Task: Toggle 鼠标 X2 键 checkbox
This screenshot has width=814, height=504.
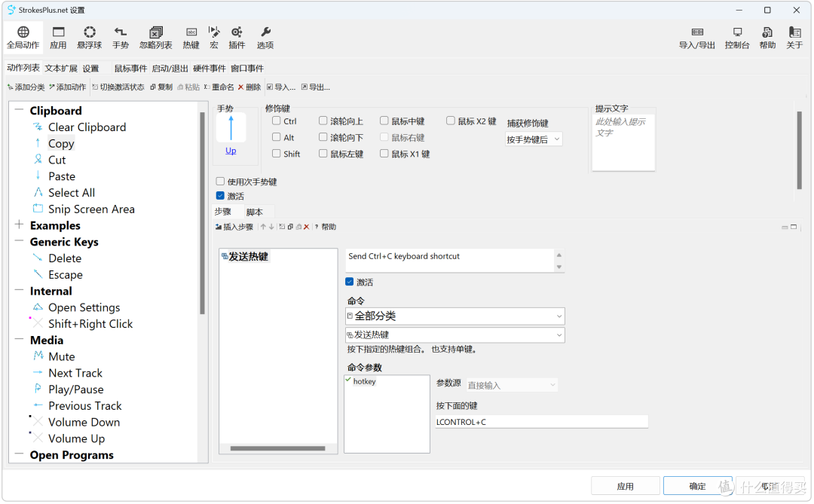Action: 451,121
